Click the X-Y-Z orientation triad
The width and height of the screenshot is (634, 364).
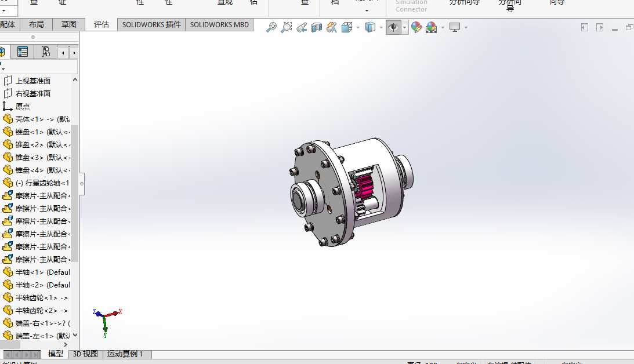[x=106, y=322]
